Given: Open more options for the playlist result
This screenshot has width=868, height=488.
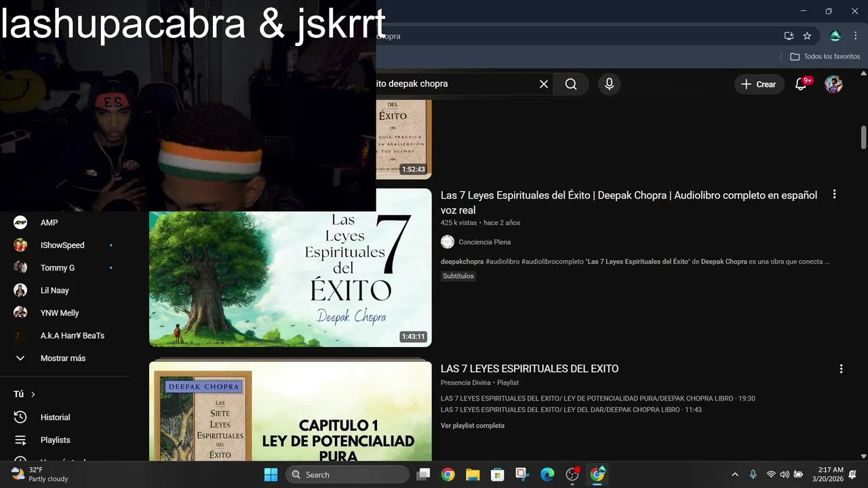Looking at the screenshot, I should (x=841, y=369).
